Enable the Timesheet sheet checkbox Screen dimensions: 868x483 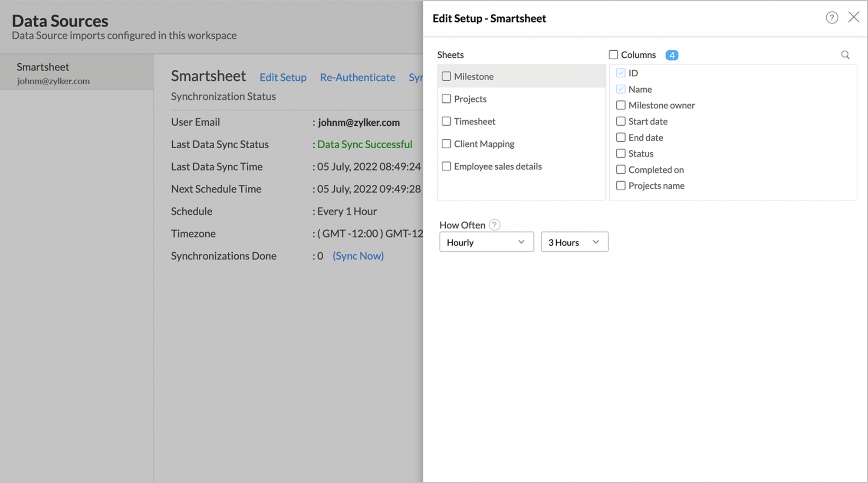pyautogui.click(x=447, y=121)
